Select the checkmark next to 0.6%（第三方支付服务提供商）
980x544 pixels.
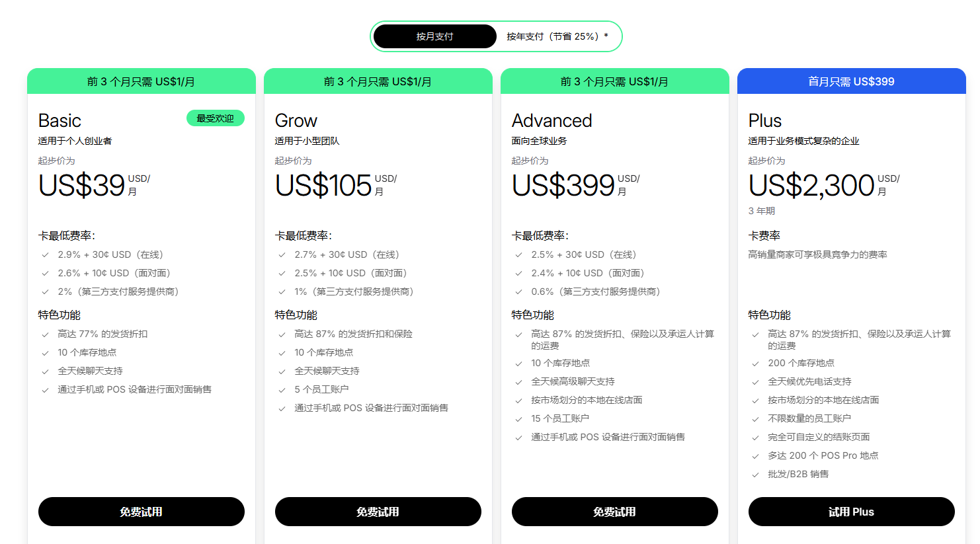(x=518, y=291)
